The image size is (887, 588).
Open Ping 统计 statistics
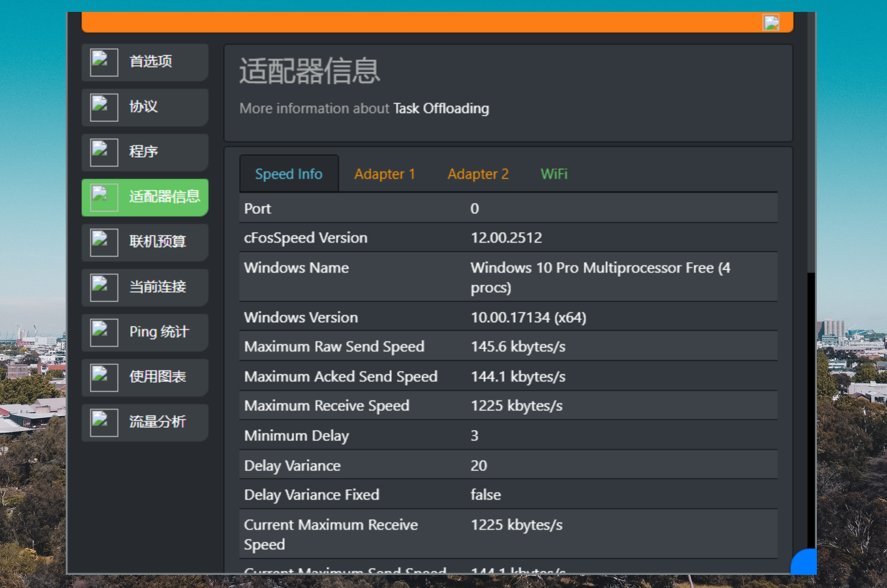coord(145,333)
